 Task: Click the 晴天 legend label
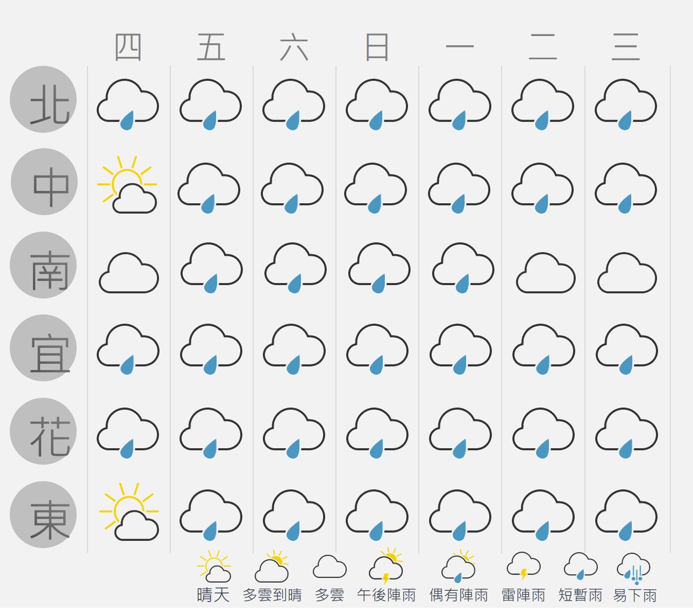[x=214, y=595]
